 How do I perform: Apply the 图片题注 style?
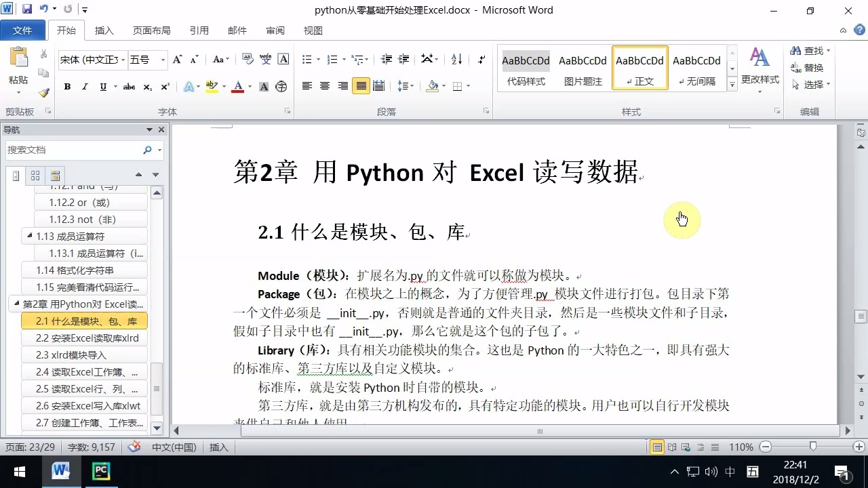(583, 68)
